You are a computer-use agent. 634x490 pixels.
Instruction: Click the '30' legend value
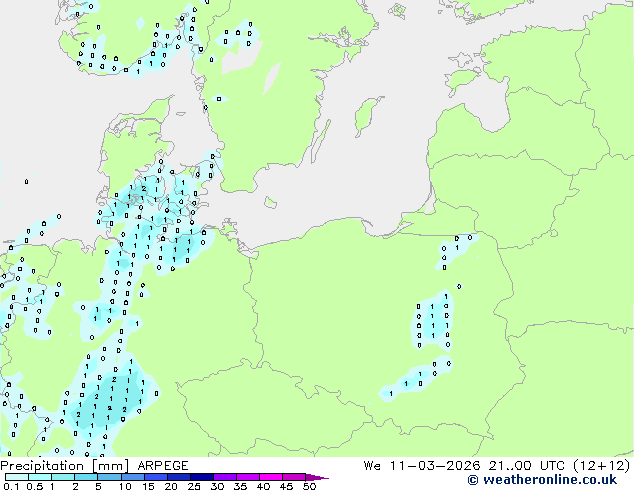[x=217, y=486]
